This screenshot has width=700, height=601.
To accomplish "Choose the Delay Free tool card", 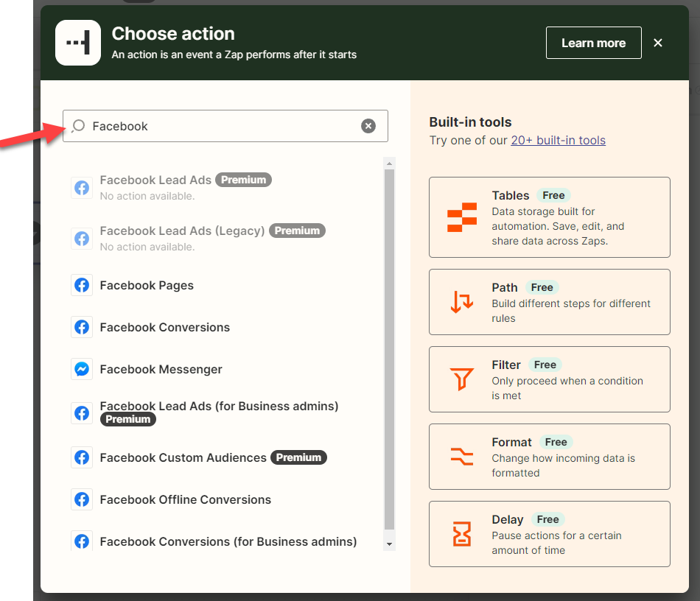I will 550,534.
